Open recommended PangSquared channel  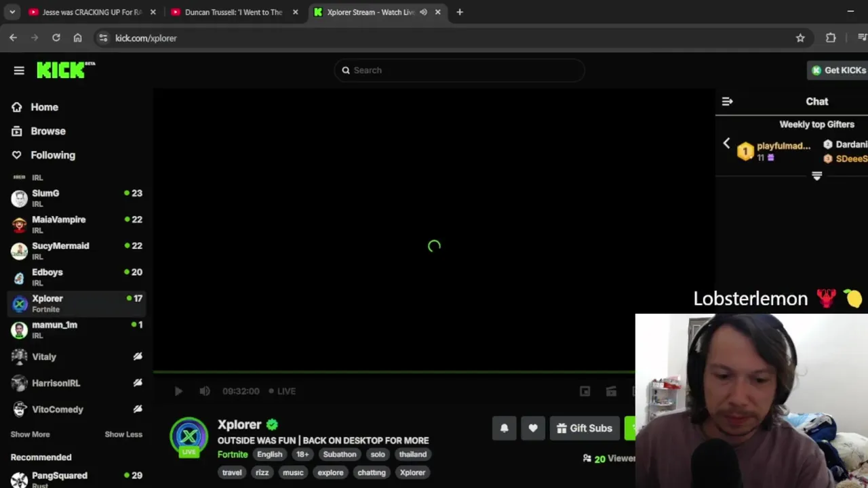[76, 479]
